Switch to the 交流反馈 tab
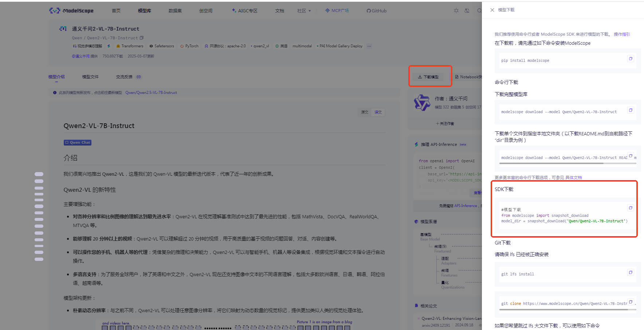Viewport: 644px width, 330px height. click(128, 77)
